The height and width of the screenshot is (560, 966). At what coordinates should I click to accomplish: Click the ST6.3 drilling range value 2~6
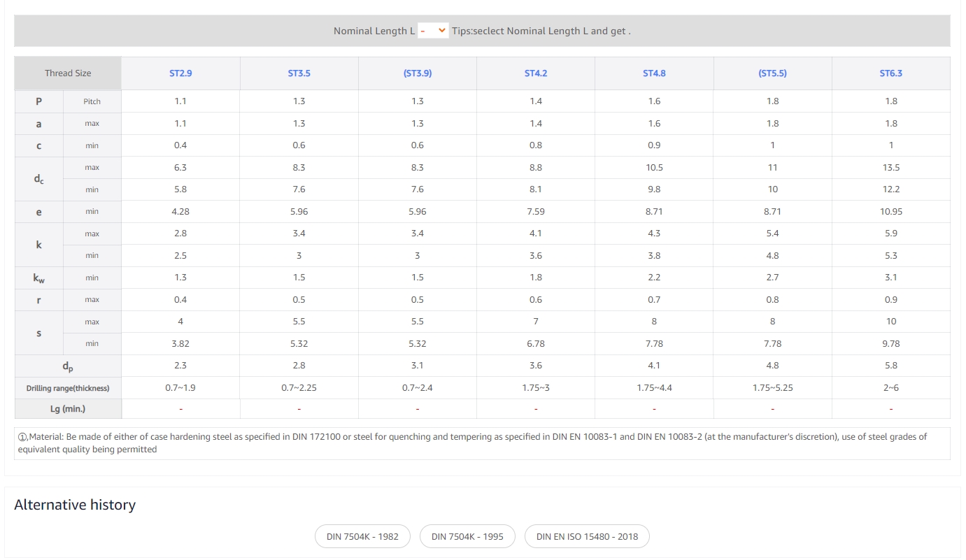click(x=890, y=387)
